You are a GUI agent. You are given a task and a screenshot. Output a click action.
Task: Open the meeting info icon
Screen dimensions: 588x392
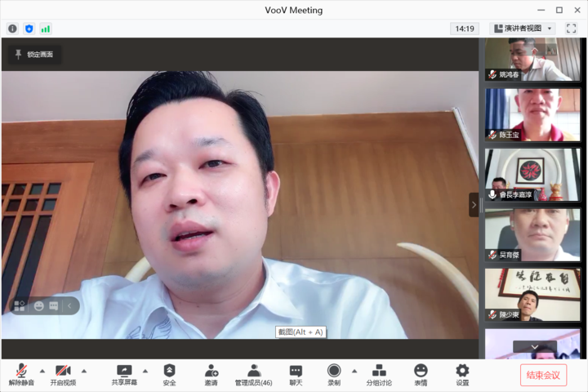click(12, 29)
